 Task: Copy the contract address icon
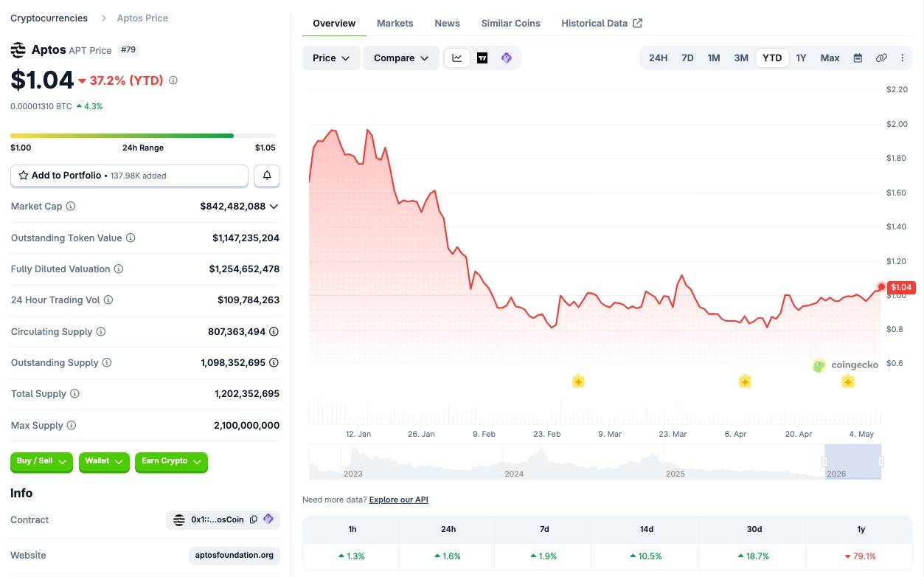(x=254, y=519)
